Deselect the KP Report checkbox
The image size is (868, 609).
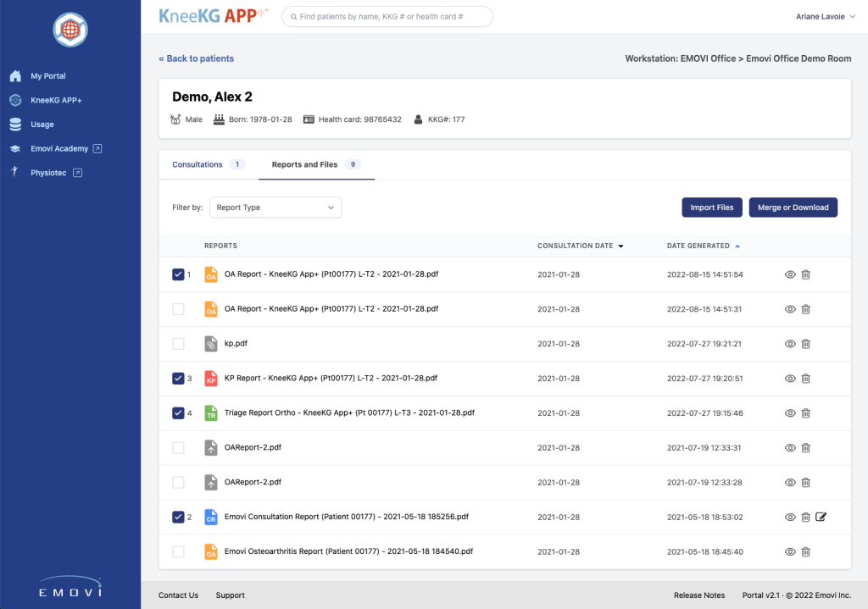[x=178, y=379]
